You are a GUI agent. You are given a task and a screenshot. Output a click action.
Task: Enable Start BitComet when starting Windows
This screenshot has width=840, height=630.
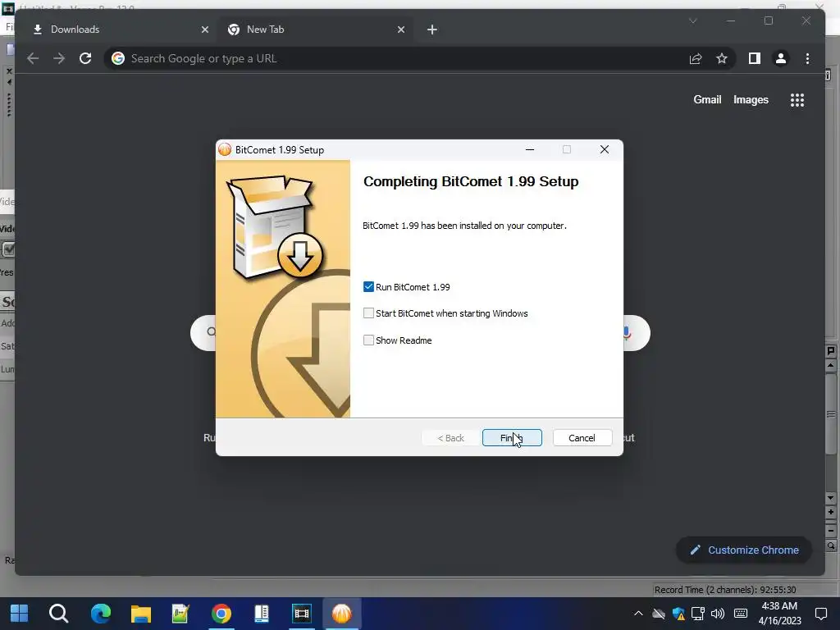[x=368, y=313]
